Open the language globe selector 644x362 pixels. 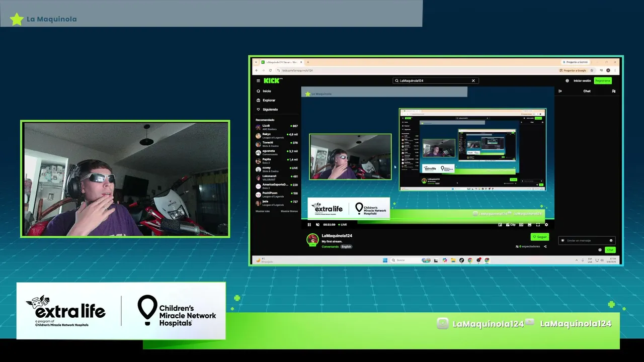(x=567, y=80)
